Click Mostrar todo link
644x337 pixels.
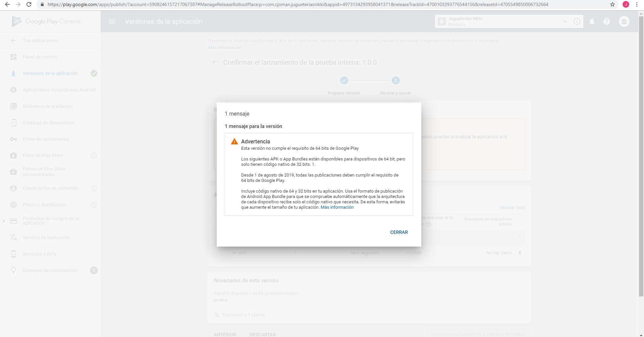click(x=512, y=208)
